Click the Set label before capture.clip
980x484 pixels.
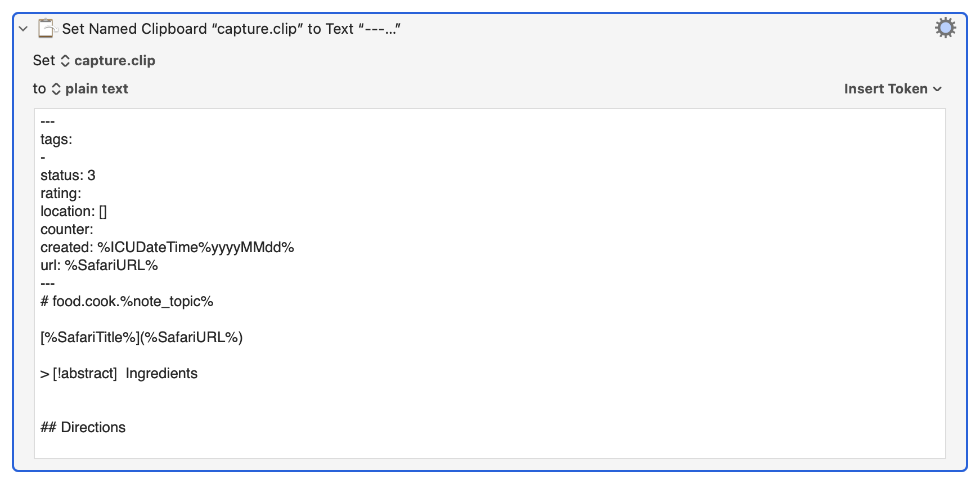[44, 60]
